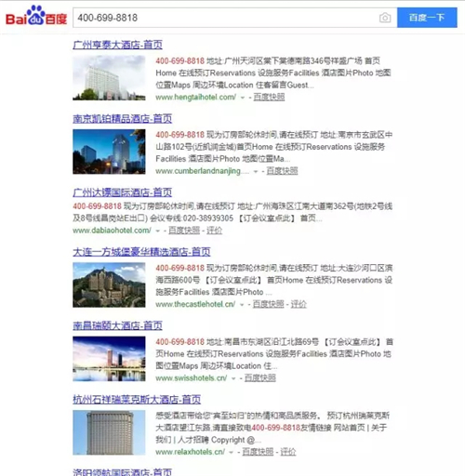
Task: Open 大连一方城堡豪华精选酒店-首页 result title
Action: coord(141,252)
